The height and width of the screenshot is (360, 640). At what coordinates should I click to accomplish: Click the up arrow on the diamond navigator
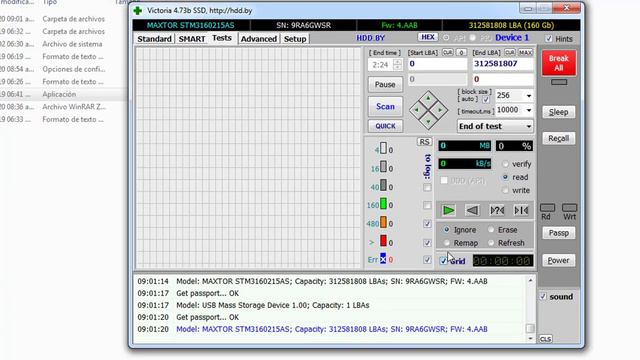[428, 98]
